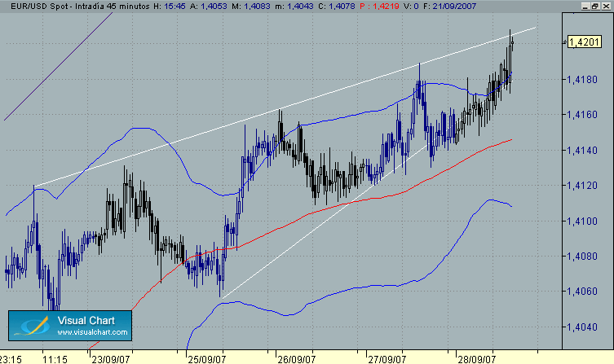Click the 28/09/07 date axis label
The height and width of the screenshot is (364, 614).
(x=476, y=359)
